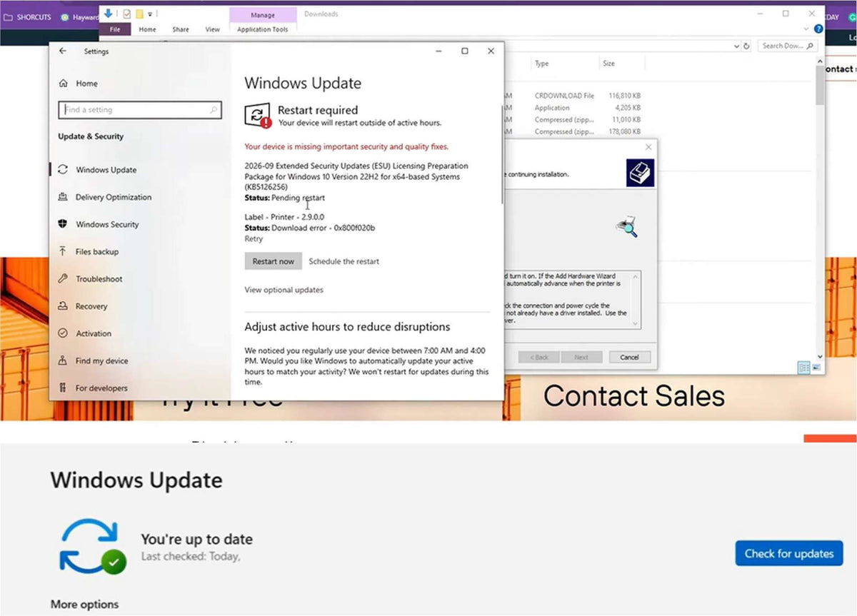Click the Next button in installer dialog
Screen dimensions: 857x616
tap(581, 357)
